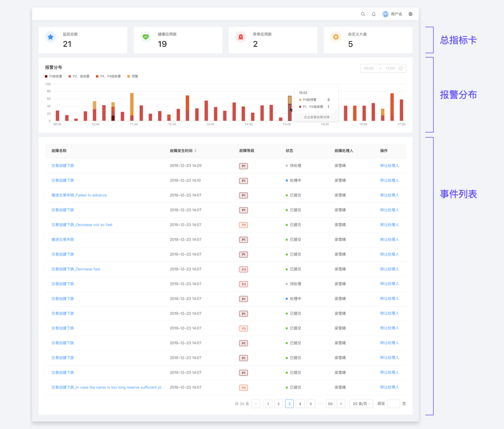The height and width of the screenshot is (429, 504).
Task: Click 待处理 status in 14:25 row
Action: tap(293, 165)
